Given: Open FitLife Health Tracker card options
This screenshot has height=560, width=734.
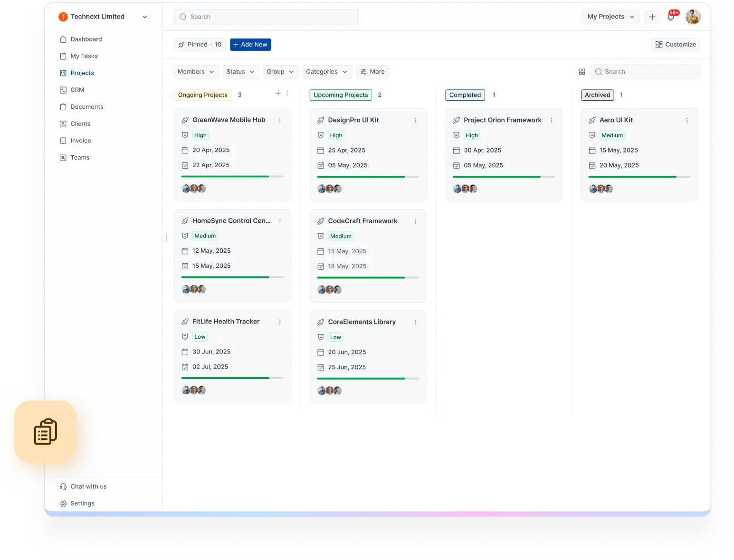Looking at the screenshot, I should [x=280, y=322].
